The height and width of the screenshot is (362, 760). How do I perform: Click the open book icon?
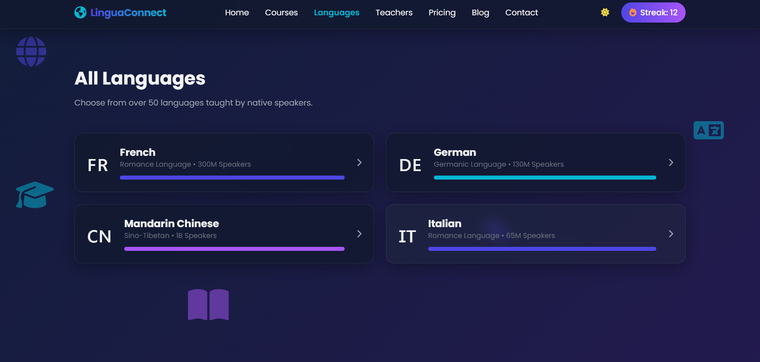208,305
